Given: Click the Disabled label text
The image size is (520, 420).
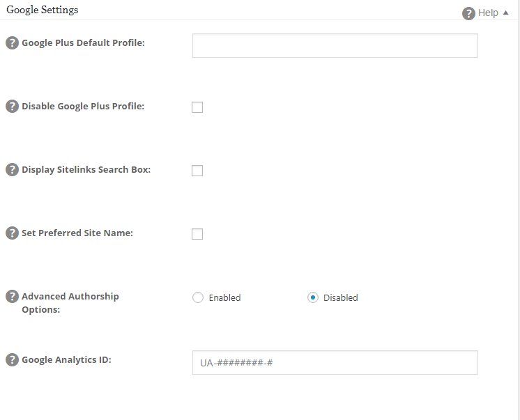Looking at the screenshot, I should 340,297.
